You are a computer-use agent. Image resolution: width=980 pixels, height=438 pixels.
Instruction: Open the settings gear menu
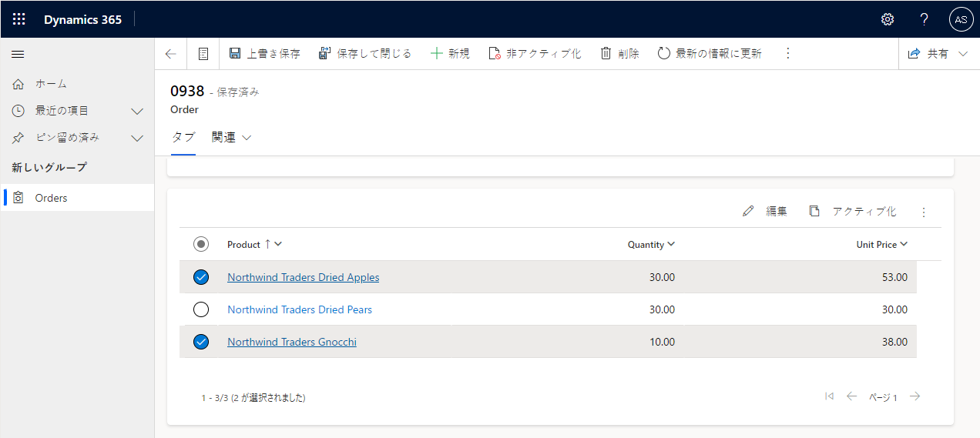pos(888,19)
